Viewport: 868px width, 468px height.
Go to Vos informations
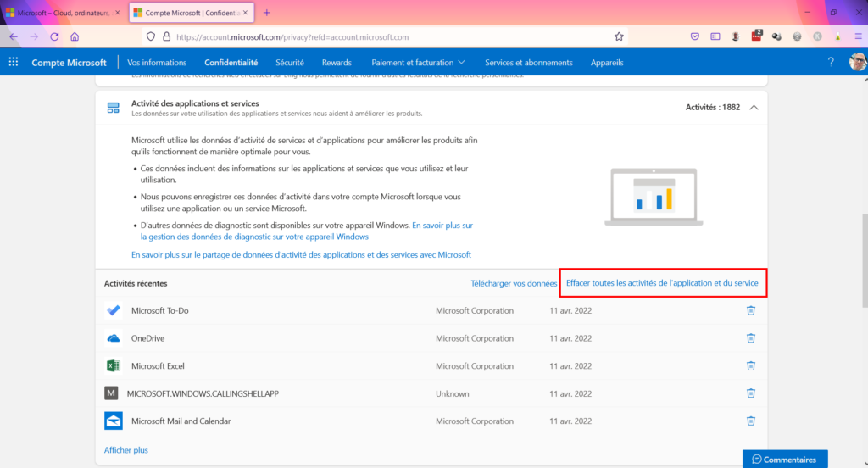pos(157,63)
